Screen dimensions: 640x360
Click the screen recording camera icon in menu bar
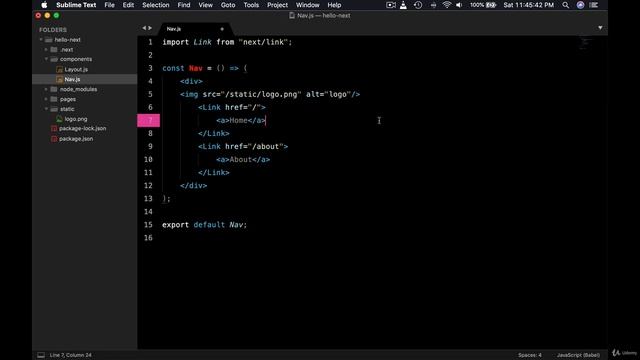[x=391, y=5]
